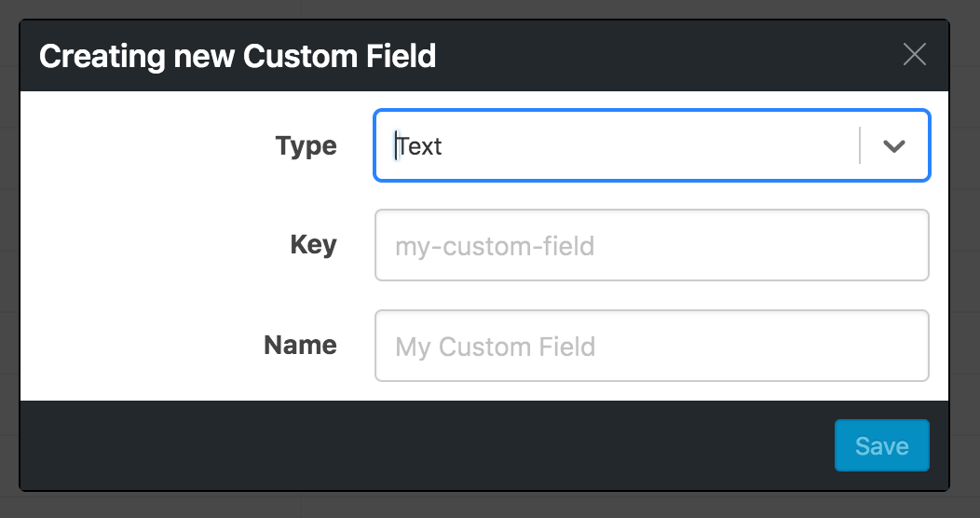This screenshot has height=518, width=980.
Task: Click the separator line beside the dropdown chevron
Action: tap(860, 145)
